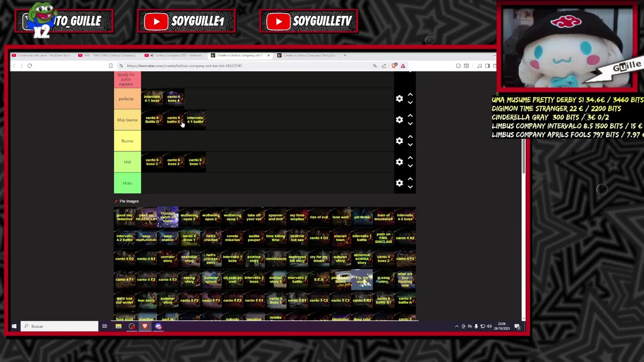Click the Brave browser taskbar icon
The width and height of the screenshot is (644, 362).
pos(145,326)
